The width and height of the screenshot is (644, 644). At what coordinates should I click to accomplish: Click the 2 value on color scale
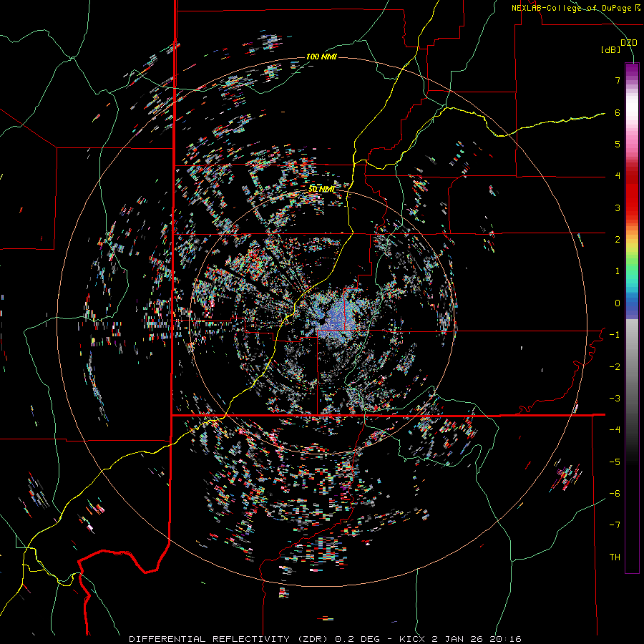click(618, 240)
